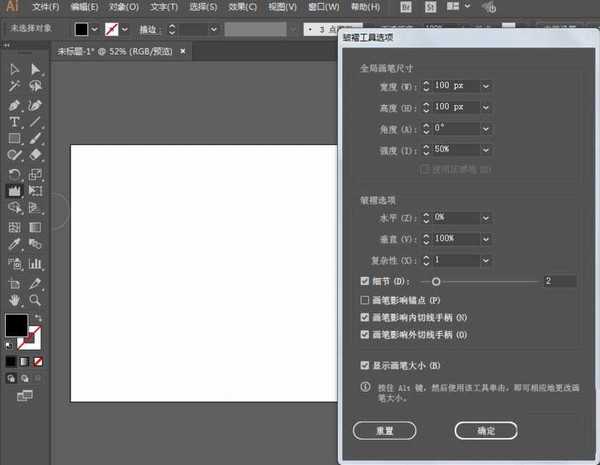
Task: Click the 确定 (OK) button
Action: click(x=485, y=430)
